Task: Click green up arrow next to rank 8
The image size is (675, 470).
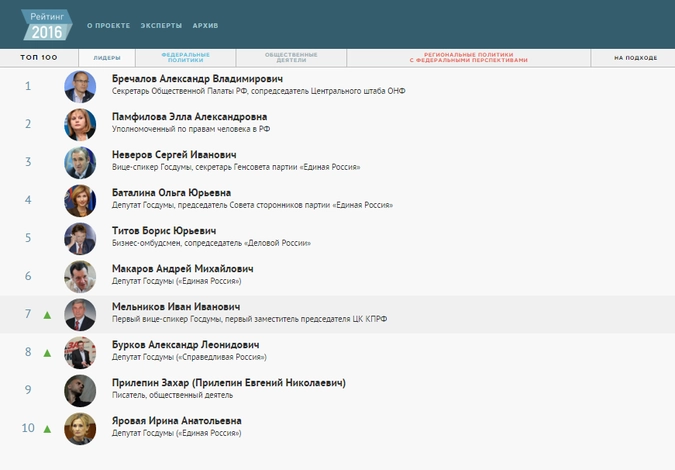Action: coord(47,353)
